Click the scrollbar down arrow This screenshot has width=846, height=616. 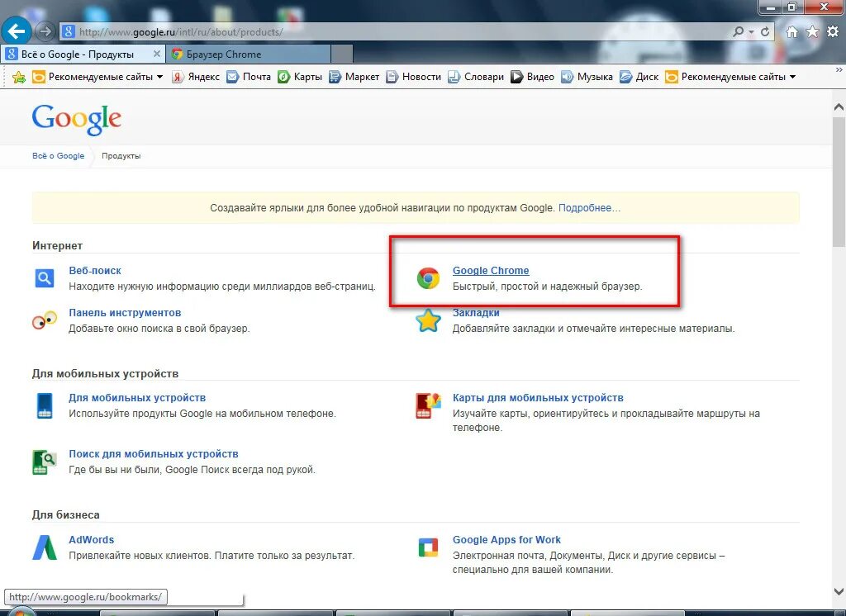pos(839,592)
